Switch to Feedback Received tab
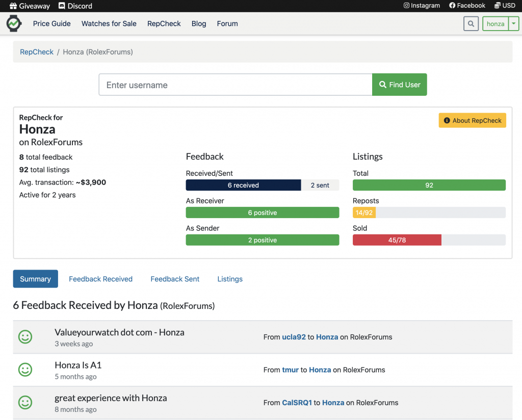 [x=100, y=279]
